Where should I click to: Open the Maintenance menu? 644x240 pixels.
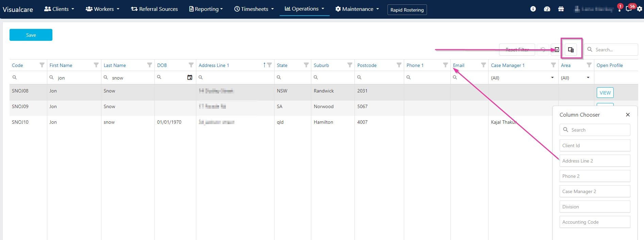[x=357, y=9]
